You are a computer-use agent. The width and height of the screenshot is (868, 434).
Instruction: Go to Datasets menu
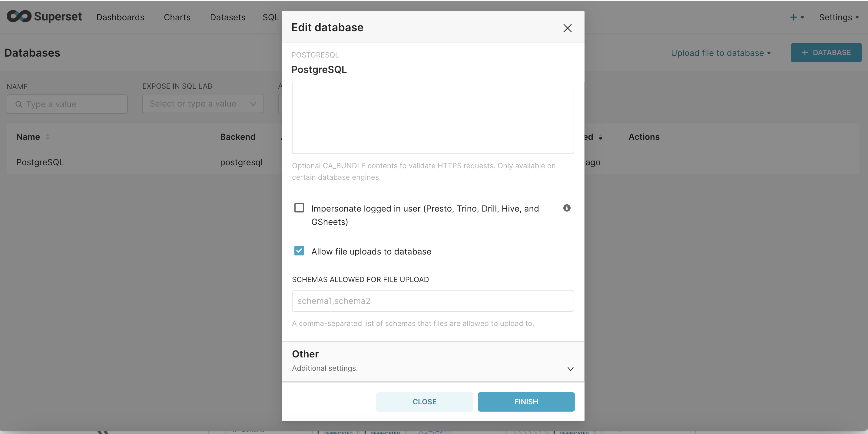point(227,17)
